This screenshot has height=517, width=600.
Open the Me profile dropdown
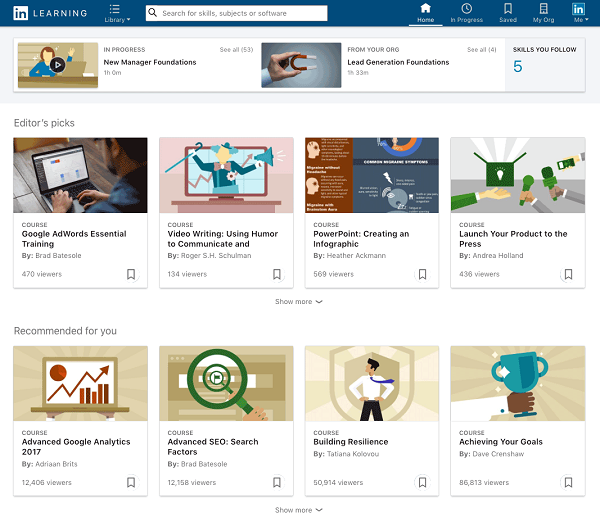(x=578, y=13)
